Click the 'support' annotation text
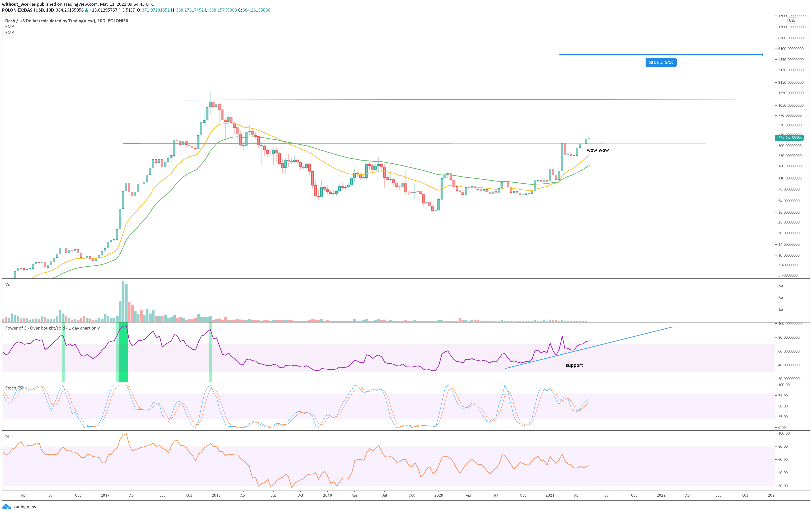Viewport: 812px width, 513px height. click(x=574, y=365)
